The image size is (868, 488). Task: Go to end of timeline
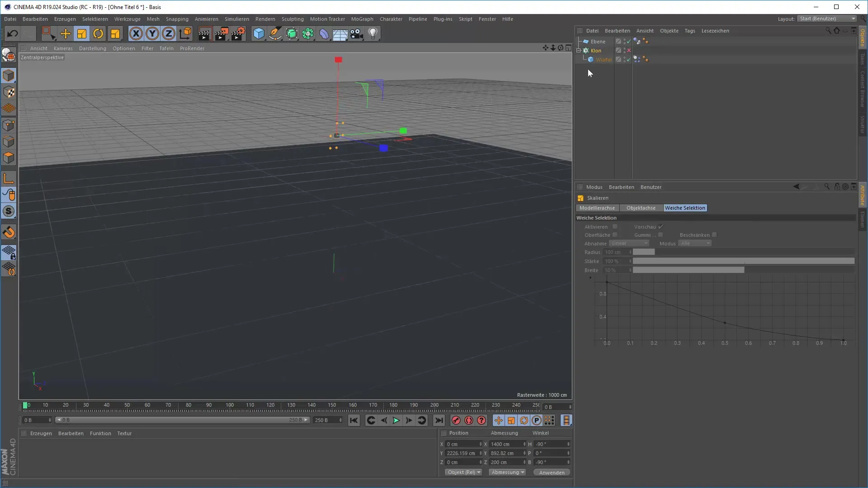click(439, 421)
